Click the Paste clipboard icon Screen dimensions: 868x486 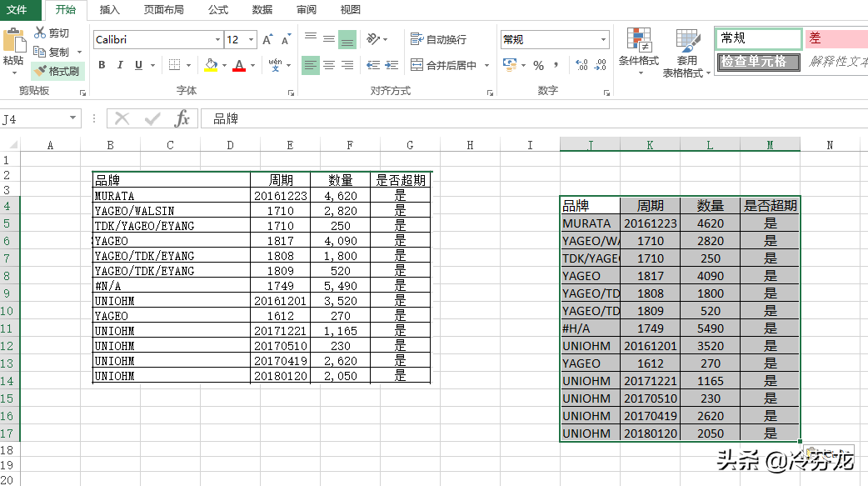click(x=14, y=41)
